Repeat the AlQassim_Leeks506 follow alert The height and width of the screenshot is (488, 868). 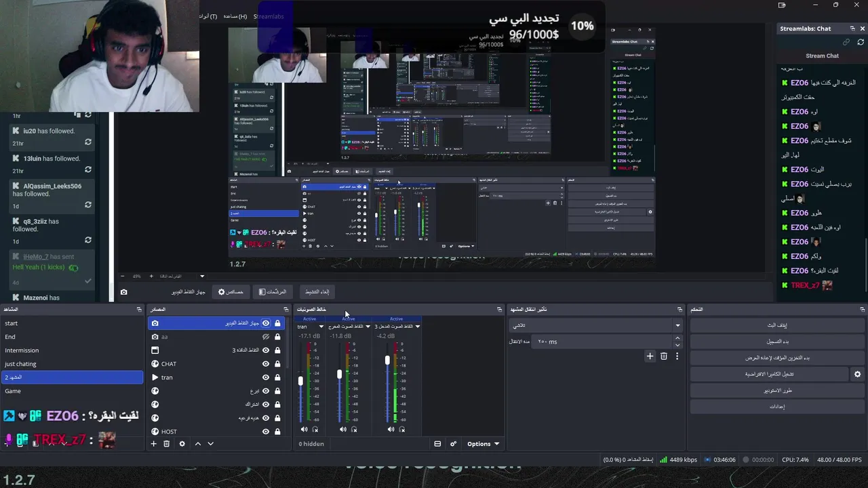(x=88, y=205)
